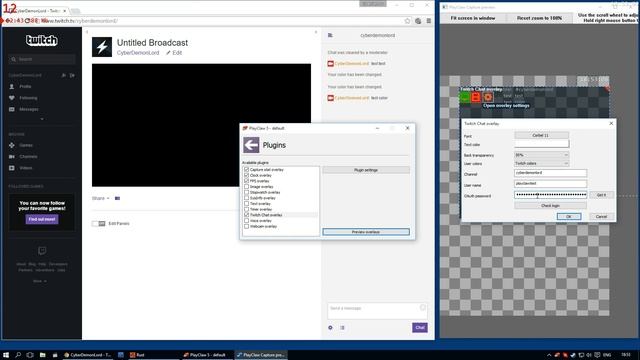Viewport: 640px width, 360px height.
Task: Click the Text color swatch
Action: (541, 144)
